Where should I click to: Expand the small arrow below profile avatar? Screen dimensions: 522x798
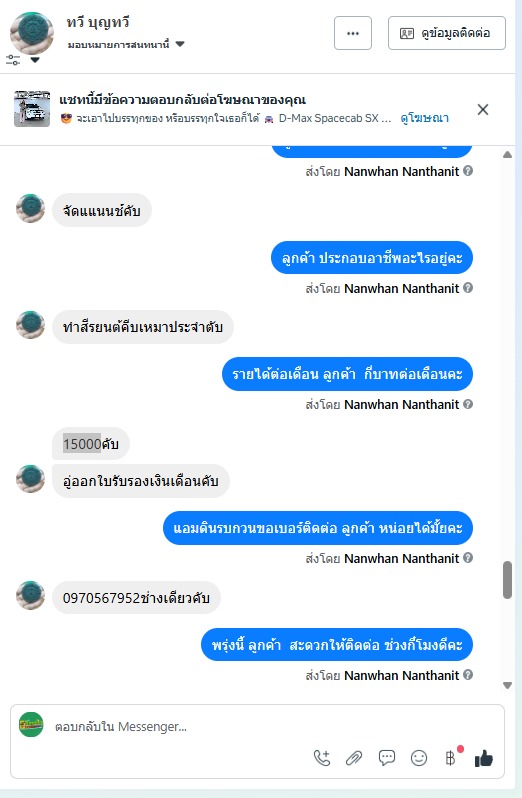[x=35, y=60]
